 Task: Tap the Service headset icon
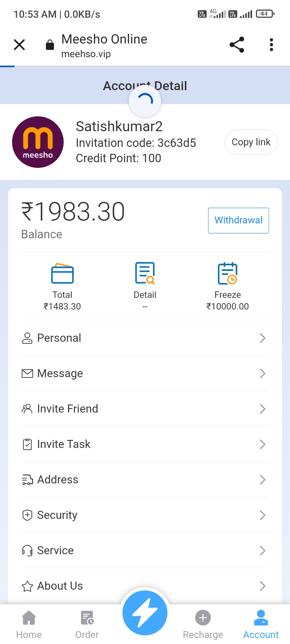tap(27, 551)
